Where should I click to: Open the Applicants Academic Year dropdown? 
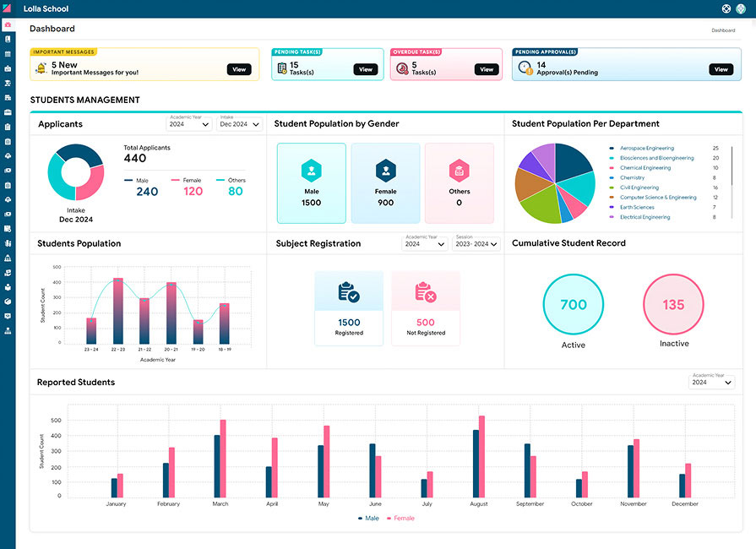pyautogui.click(x=188, y=124)
